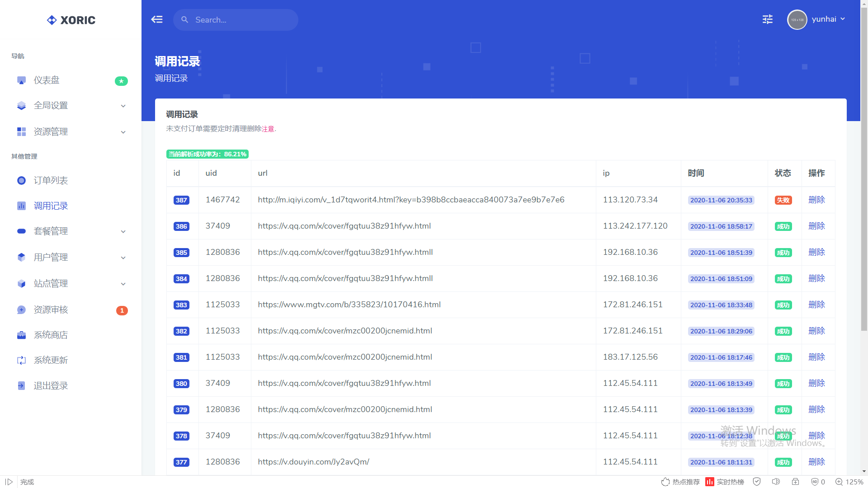Expand the 用户管理 submenu chevron

tap(123, 258)
